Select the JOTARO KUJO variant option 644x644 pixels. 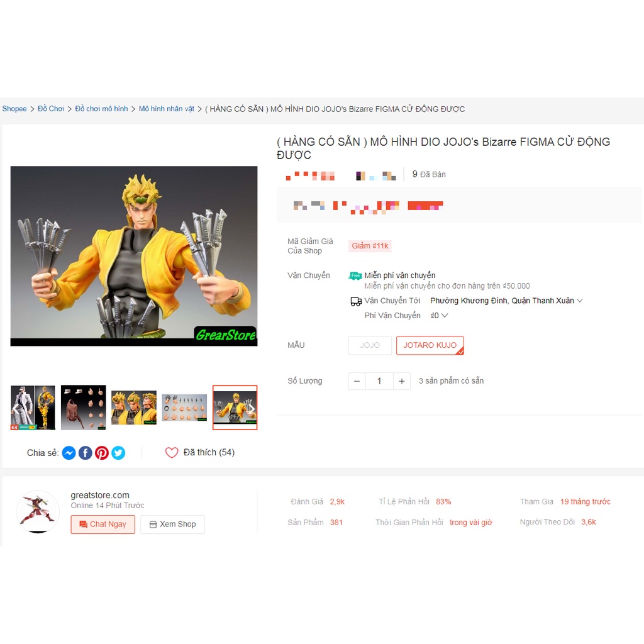coord(430,345)
